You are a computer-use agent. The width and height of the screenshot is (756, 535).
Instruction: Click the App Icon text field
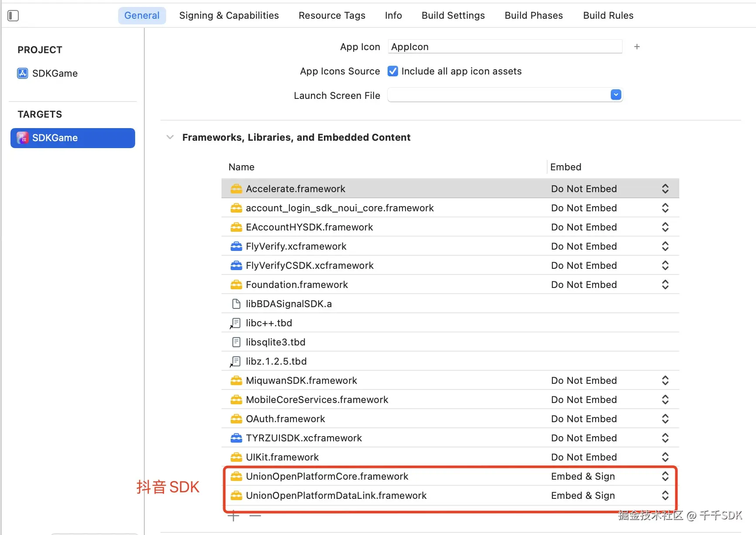(505, 47)
